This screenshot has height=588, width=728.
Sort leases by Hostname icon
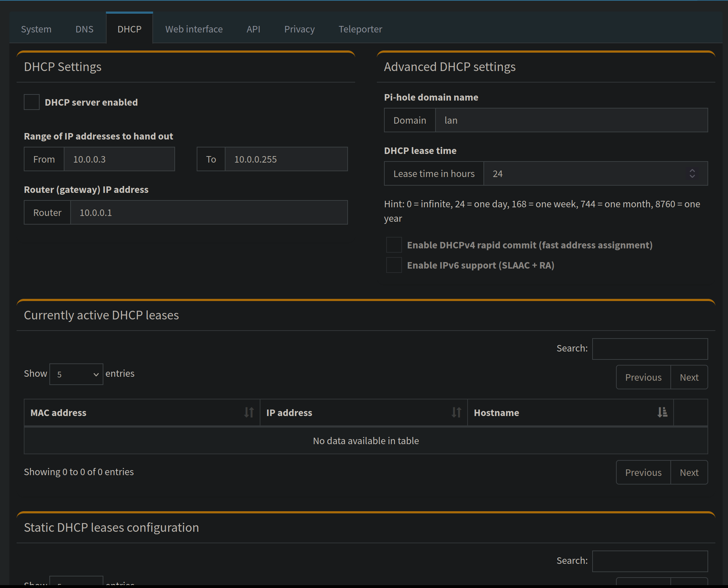pos(662,412)
